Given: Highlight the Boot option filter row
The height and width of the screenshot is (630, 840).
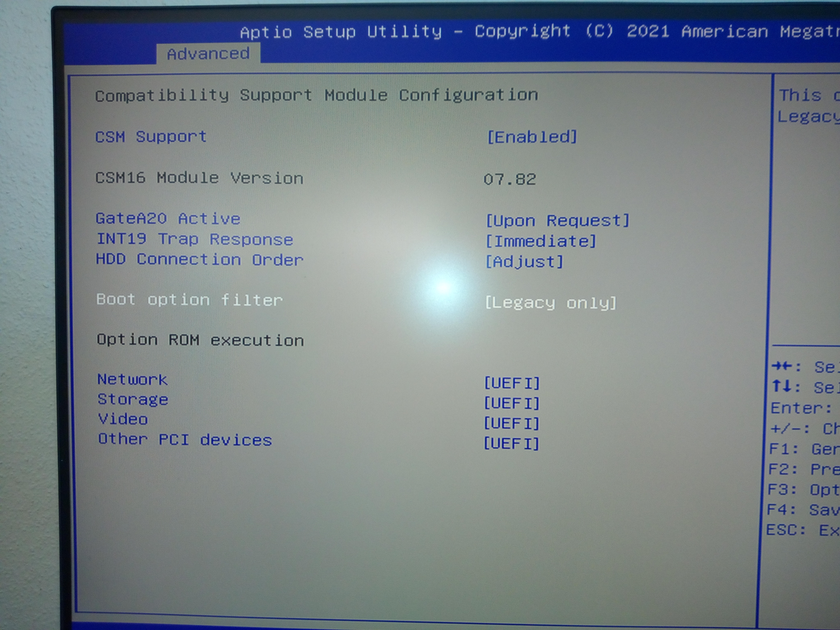Looking at the screenshot, I should tap(189, 300).
